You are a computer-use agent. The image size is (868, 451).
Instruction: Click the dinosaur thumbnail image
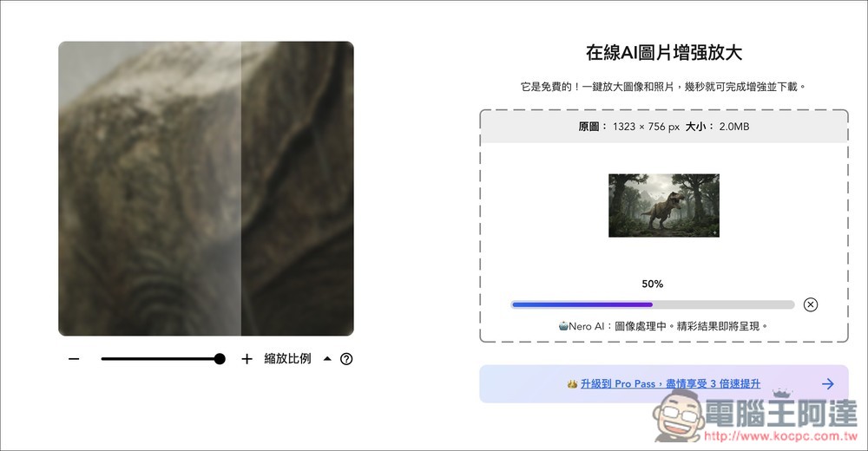coord(664,206)
